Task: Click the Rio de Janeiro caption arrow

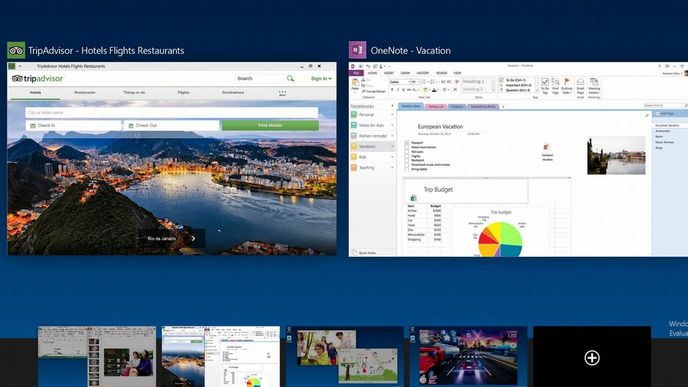Action: click(194, 239)
